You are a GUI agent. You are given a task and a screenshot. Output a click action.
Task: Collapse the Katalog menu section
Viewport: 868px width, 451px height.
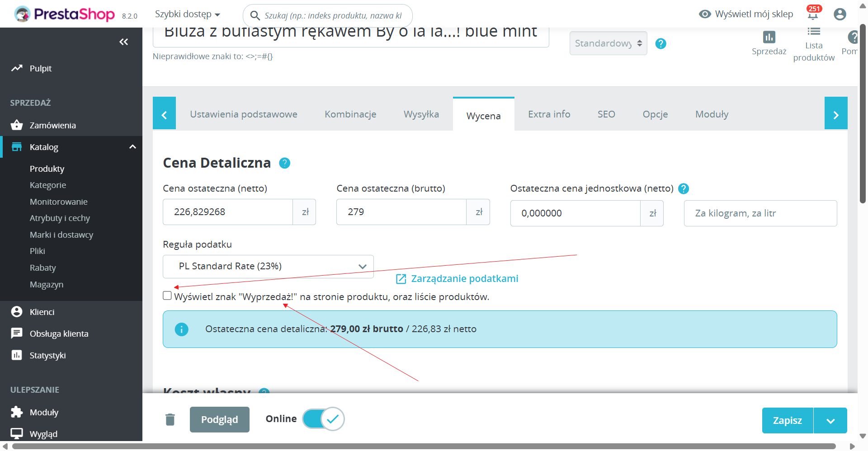coord(132,147)
